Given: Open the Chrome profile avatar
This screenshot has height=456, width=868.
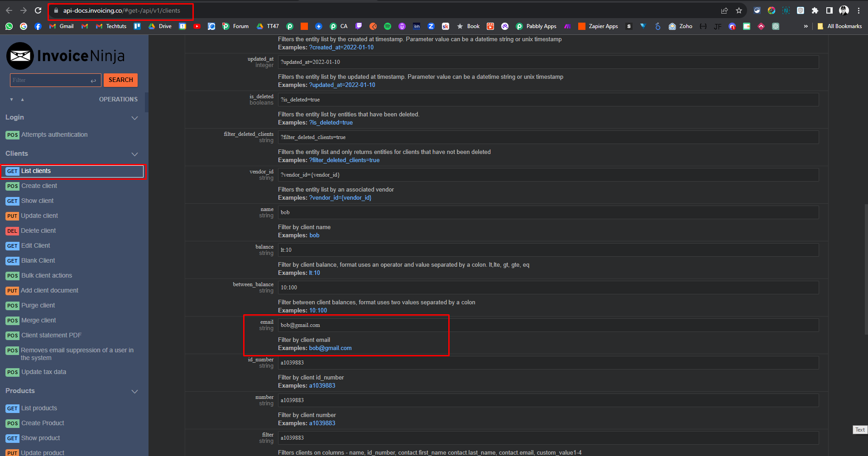Looking at the screenshot, I should tap(844, 10).
